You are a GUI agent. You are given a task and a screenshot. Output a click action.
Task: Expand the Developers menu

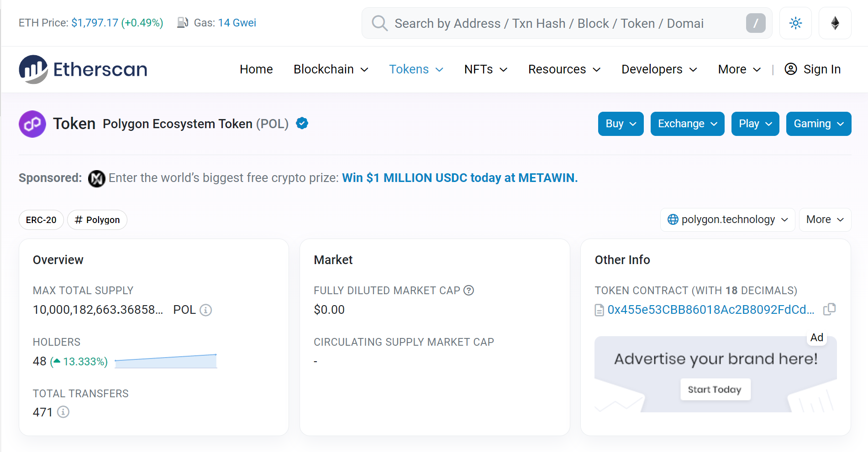659,69
